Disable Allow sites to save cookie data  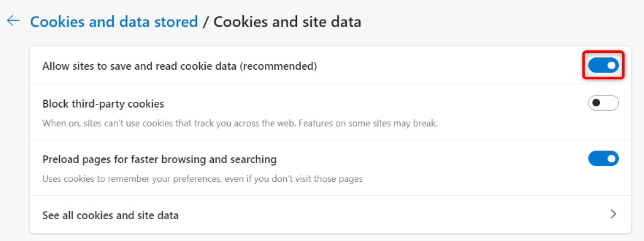tap(603, 65)
